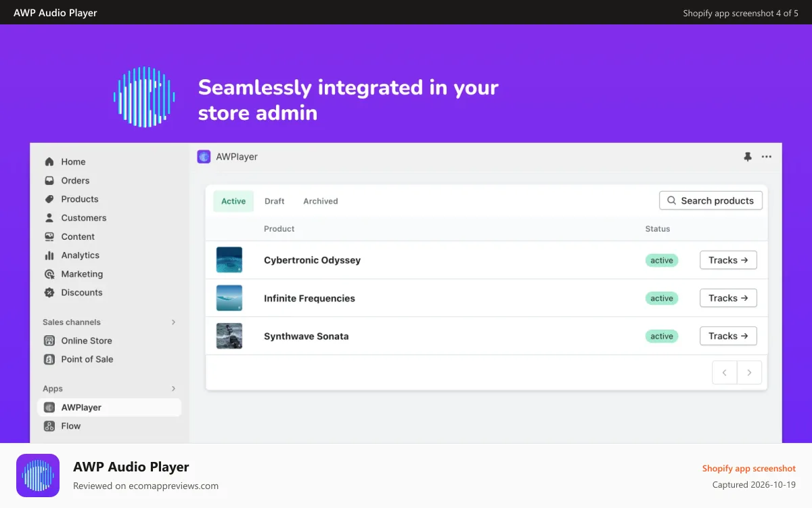Image resolution: width=812 pixels, height=508 pixels.
Task: Click the active badge for Cybertronic Odyssey
Action: (x=662, y=260)
